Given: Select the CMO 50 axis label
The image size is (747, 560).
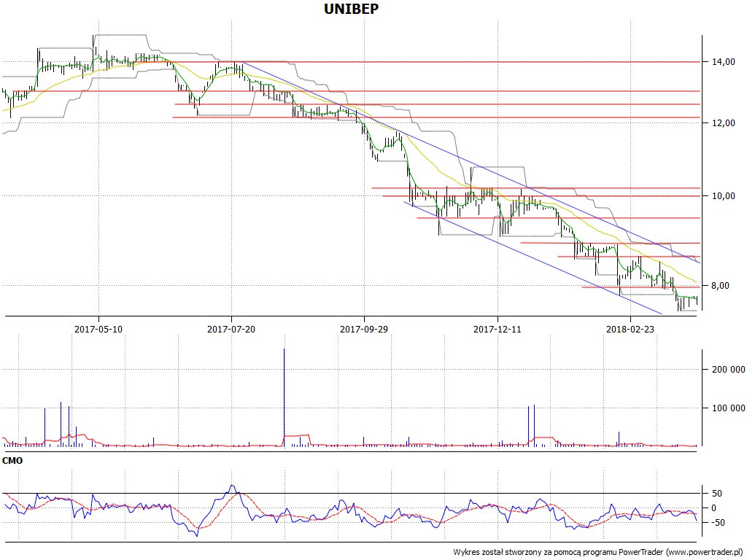Looking at the screenshot, I should click(716, 494).
